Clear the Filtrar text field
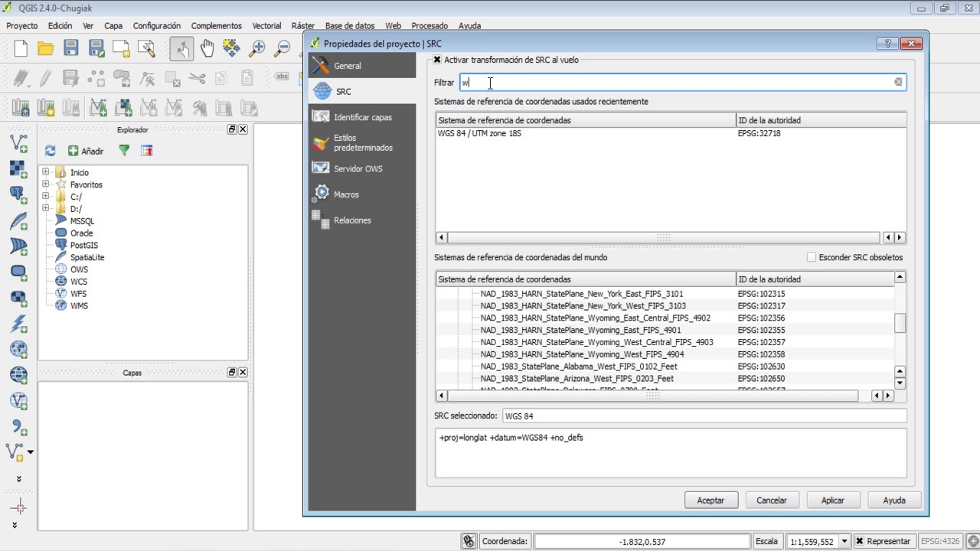This screenshot has height=551, width=980. point(898,82)
